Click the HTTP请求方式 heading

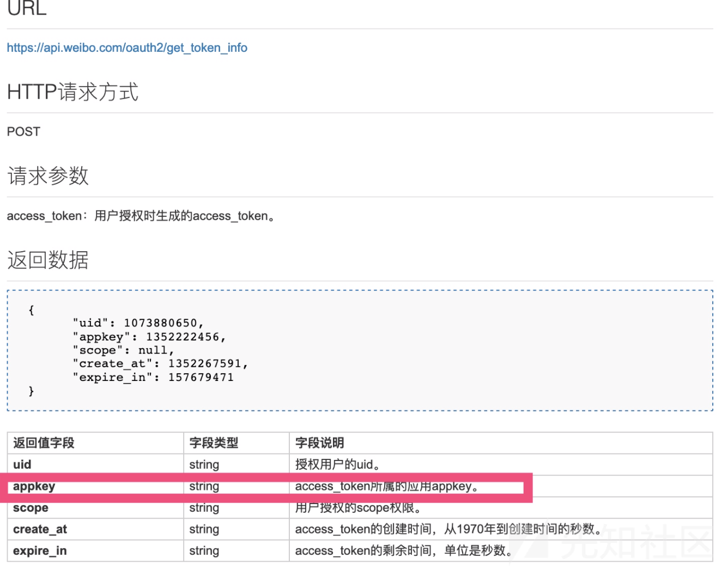click(x=72, y=92)
